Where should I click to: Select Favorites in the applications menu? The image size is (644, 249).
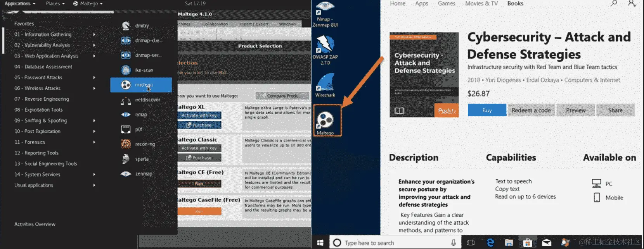(x=24, y=24)
